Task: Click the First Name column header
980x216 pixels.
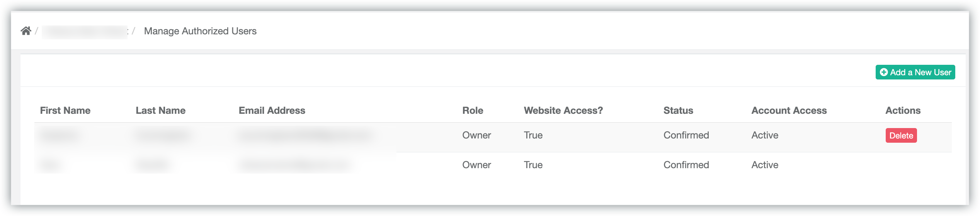Action: 65,110
